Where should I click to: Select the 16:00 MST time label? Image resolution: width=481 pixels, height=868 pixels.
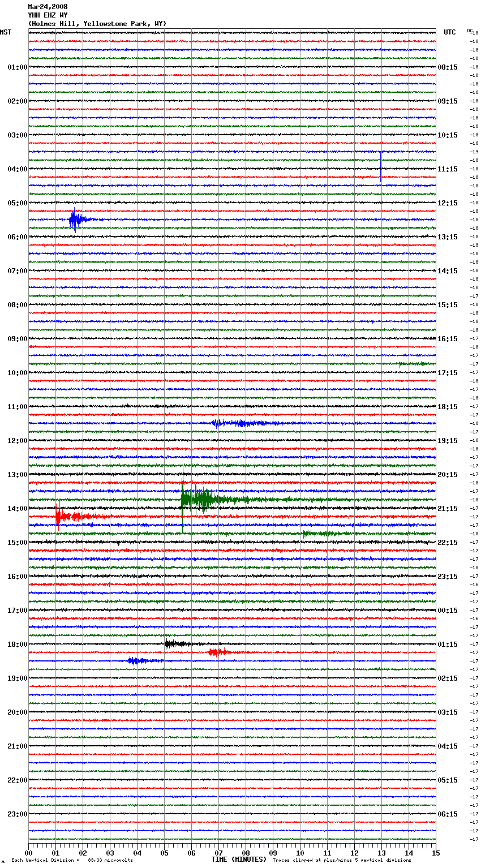(18, 577)
